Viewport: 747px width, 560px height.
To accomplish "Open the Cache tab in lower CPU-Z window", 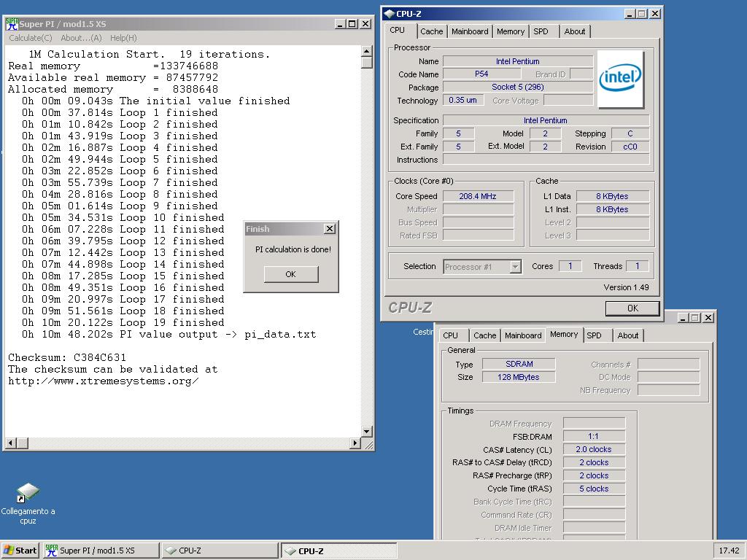I will 484,335.
